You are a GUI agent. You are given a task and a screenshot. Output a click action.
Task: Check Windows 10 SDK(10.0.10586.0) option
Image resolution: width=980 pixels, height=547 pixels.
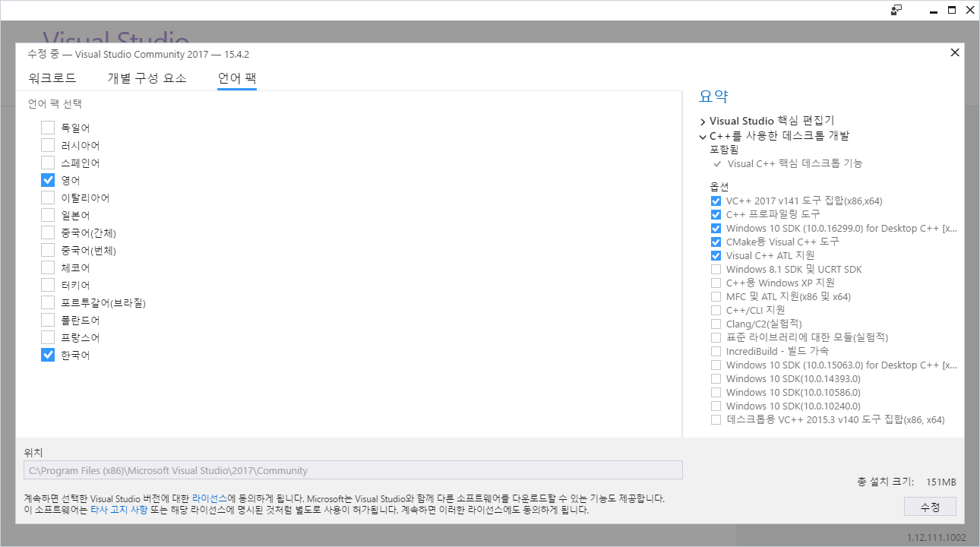coord(716,393)
